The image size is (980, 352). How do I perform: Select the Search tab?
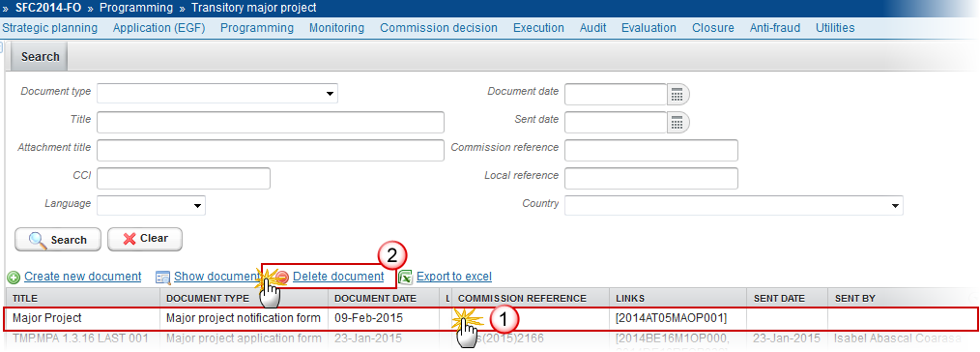[40, 57]
